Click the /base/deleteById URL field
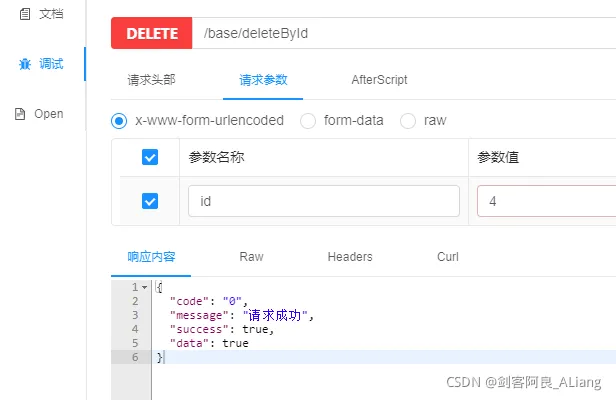 pos(404,33)
